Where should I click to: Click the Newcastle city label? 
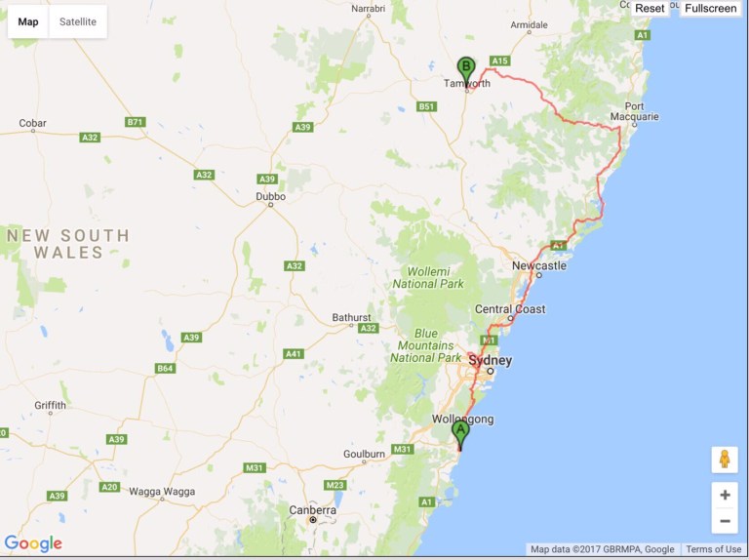pos(539,265)
